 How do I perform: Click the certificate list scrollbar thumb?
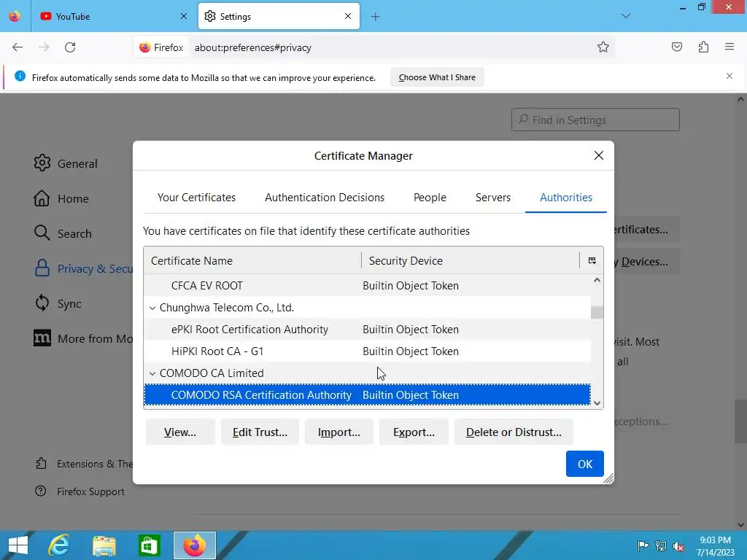[597, 312]
